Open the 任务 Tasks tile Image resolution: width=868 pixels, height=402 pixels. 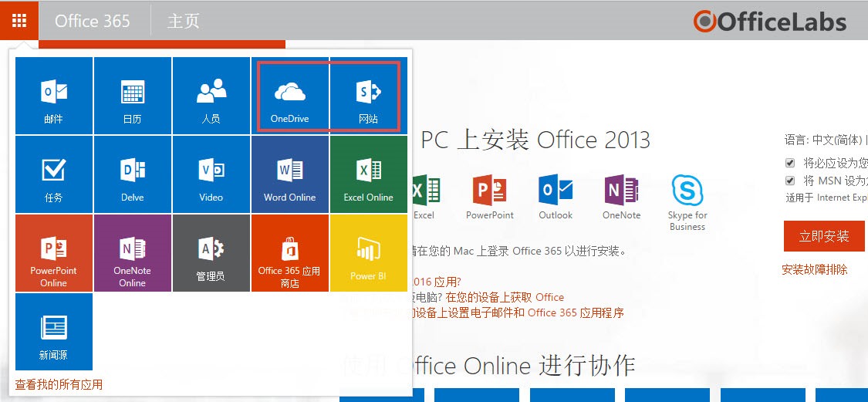pyautogui.click(x=54, y=174)
